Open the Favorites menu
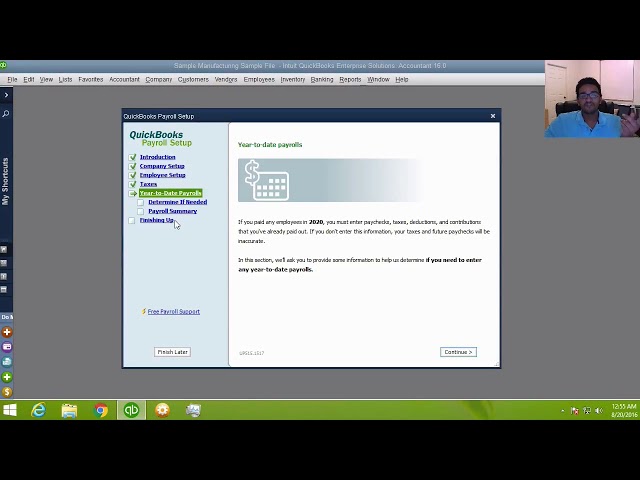Screen dimensions: 640x480 pos(91,80)
